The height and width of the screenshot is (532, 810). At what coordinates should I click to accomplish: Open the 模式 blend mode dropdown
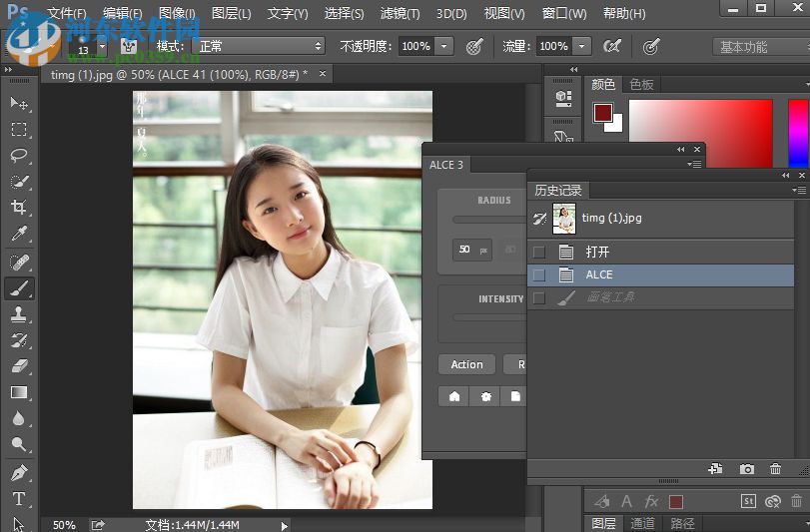(x=259, y=47)
